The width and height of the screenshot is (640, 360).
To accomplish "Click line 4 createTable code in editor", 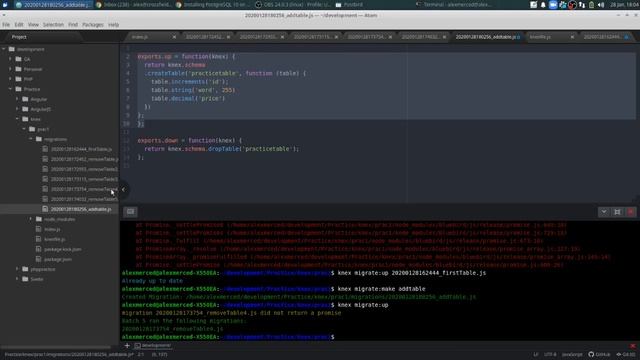I will [225, 73].
